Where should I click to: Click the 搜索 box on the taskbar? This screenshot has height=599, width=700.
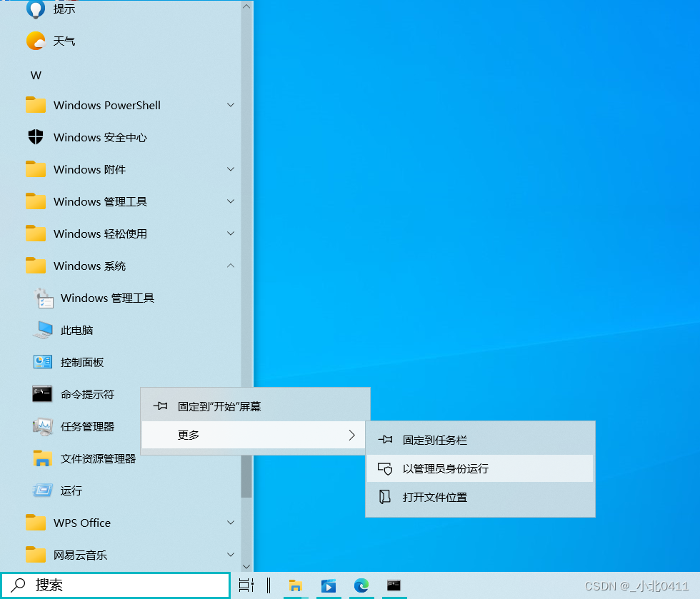point(114,585)
